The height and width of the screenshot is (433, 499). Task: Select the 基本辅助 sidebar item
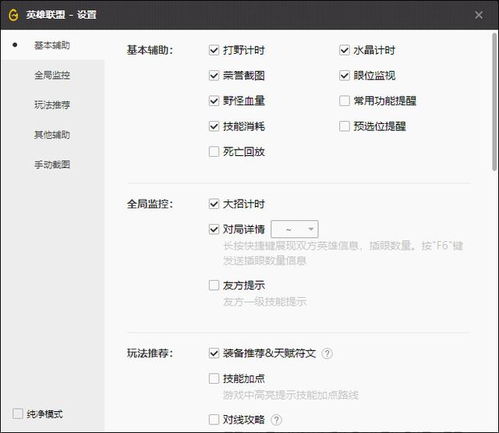pyautogui.click(x=52, y=45)
